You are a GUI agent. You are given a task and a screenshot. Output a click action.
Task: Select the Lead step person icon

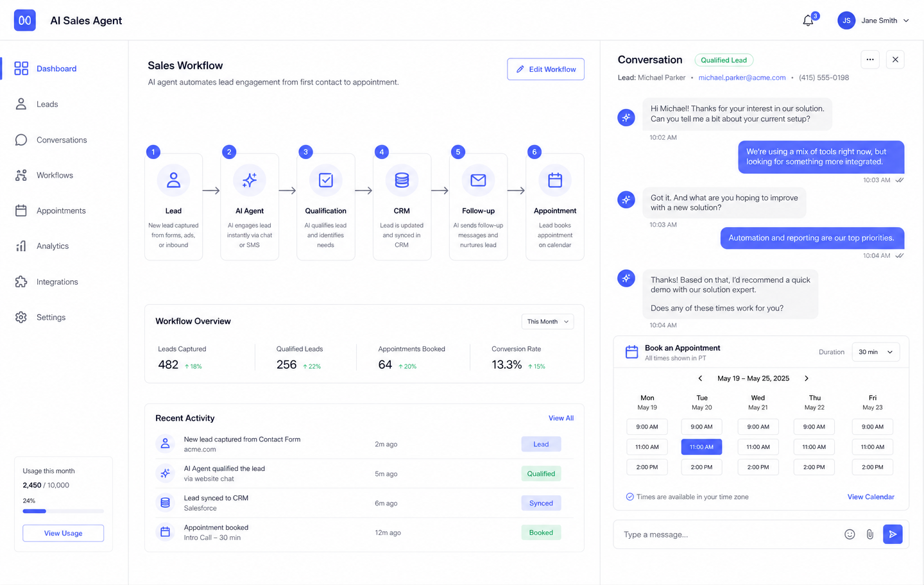click(173, 180)
